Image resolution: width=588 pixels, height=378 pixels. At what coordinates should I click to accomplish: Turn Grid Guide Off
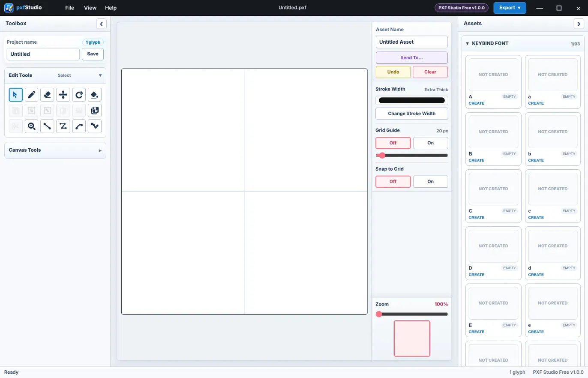(x=393, y=143)
